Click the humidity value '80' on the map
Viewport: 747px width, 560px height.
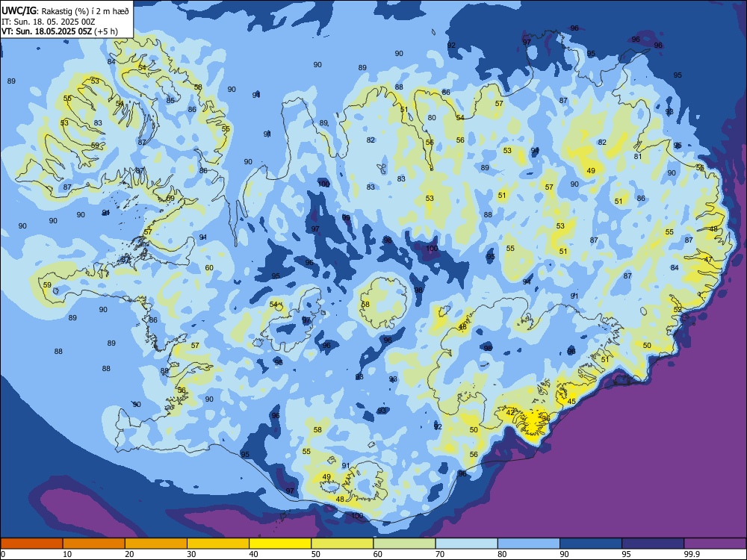pyautogui.click(x=432, y=118)
